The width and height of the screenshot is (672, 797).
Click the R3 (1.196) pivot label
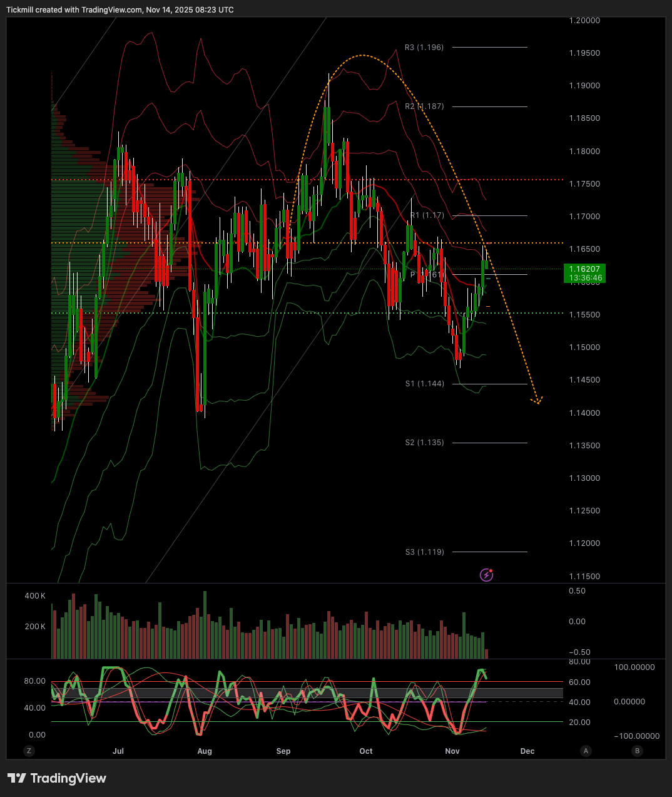(424, 48)
